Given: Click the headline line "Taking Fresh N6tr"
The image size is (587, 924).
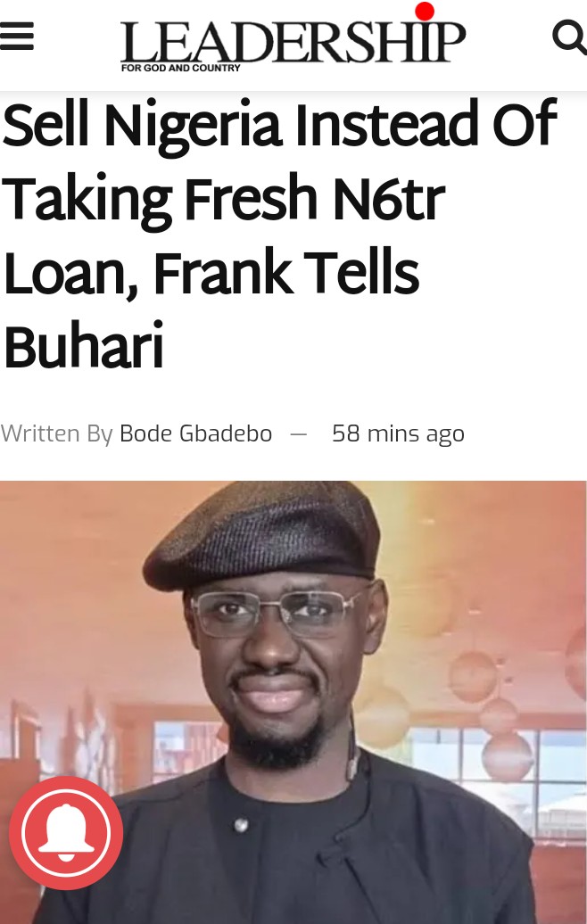Looking at the screenshot, I should coord(224,199).
